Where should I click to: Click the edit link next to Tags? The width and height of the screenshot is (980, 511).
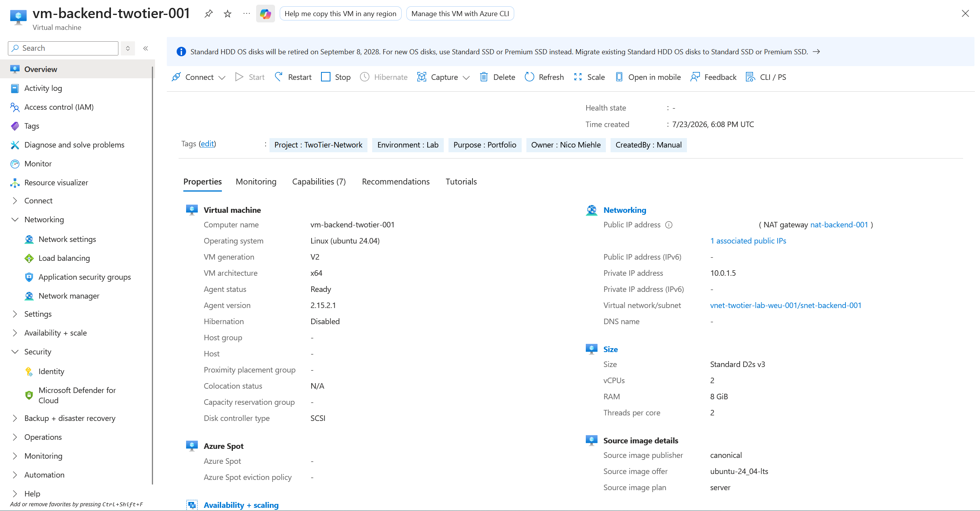[x=208, y=144]
